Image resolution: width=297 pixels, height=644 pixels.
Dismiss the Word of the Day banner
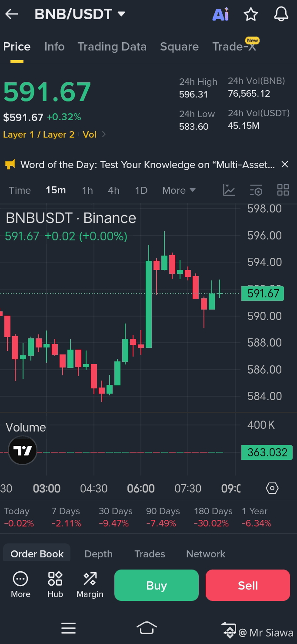coord(285,164)
